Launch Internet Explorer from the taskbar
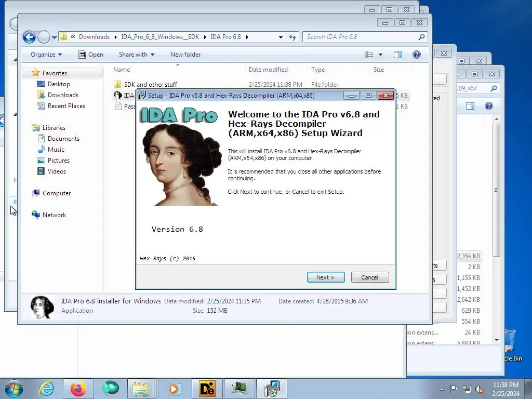The width and height of the screenshot is (532, 399). (46, 389)
